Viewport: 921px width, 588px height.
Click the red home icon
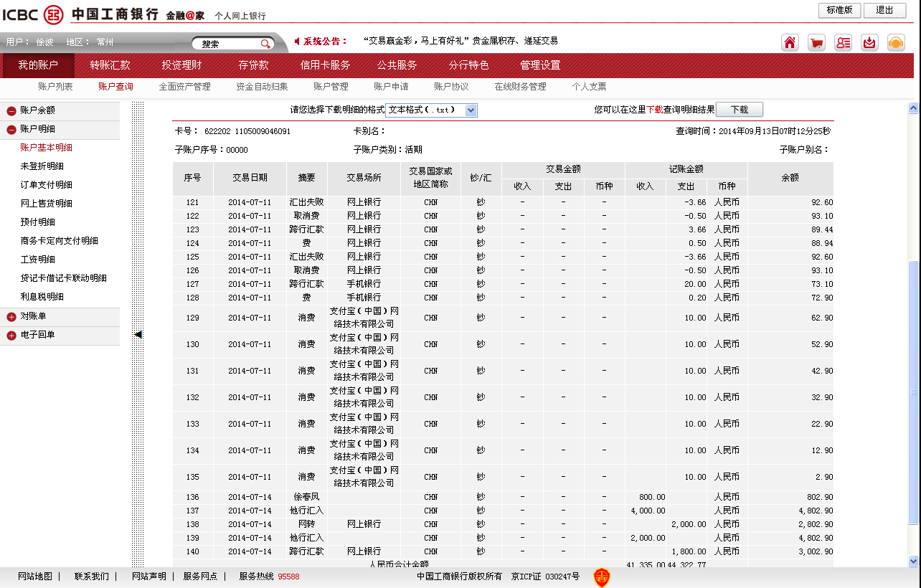790,42
